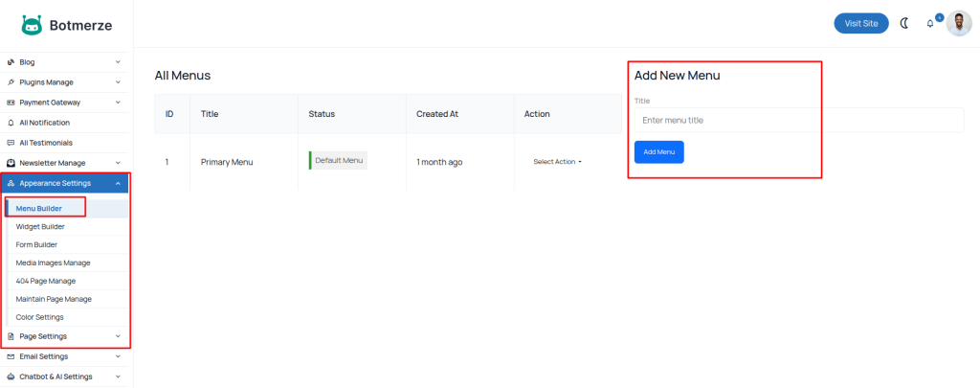Click the All Notification bell icon in sidebar
The width and height of the screenshot is (980, 388).
11,123
